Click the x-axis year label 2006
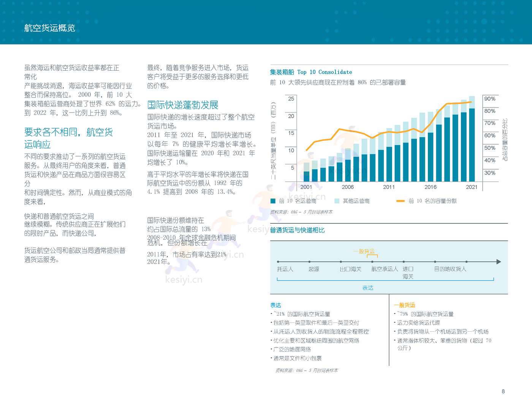Viewport: 532px width, 411px height. click(x=347, y=187)
